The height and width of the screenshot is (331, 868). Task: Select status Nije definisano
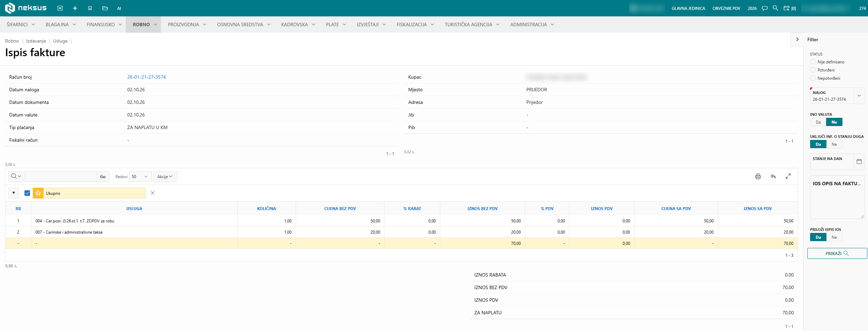pos(813,62)
